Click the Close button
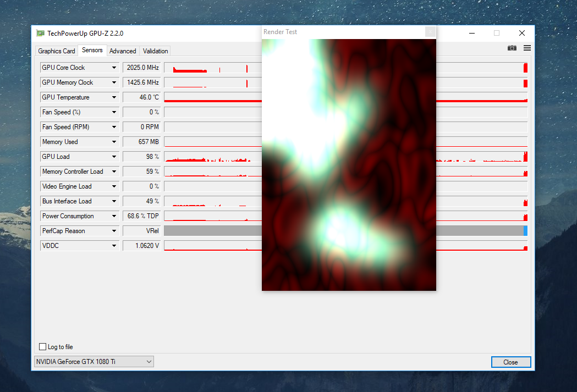Image resolution: width=577 pixels, height=392 pixels. (x=511, y=362)
